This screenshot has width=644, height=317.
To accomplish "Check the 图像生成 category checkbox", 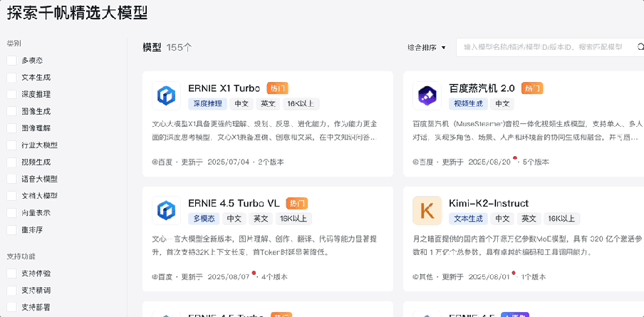I will [11, 112].
